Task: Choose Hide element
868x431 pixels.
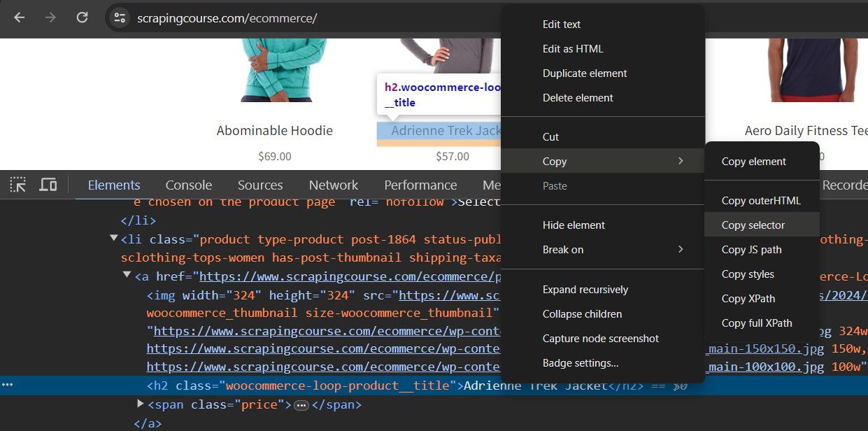Action: pyautogui.click(x=603, y=225)
